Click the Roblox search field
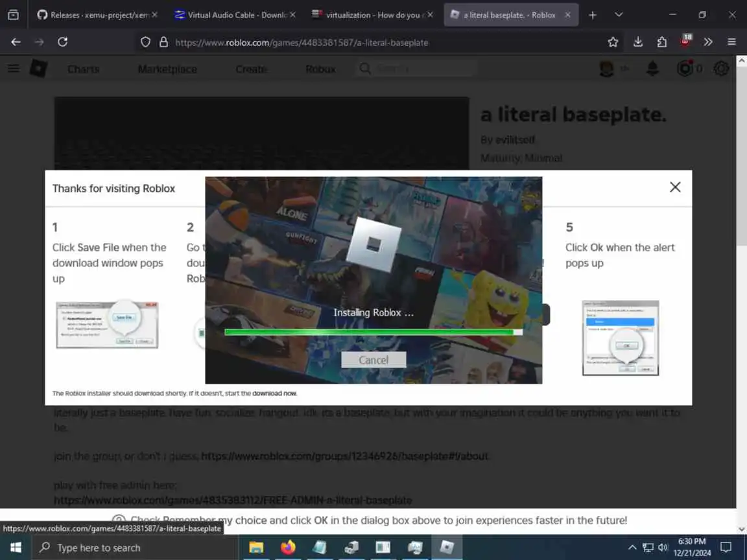 click(x=416, y=69)
